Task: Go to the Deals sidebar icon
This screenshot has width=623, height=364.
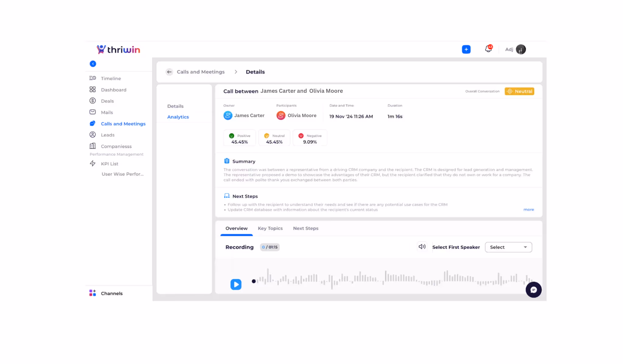Action: [x=92, y=101]
